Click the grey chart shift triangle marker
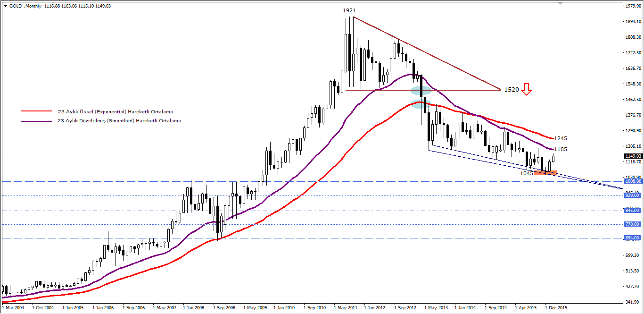Image resolution: width=644 pixels, height=314 pixels. pos(560,3)
